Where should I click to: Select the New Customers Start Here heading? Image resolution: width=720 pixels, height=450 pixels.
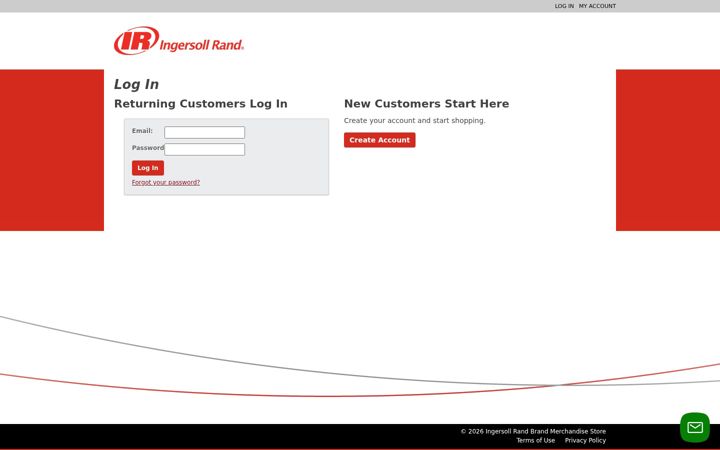point(426,104)
